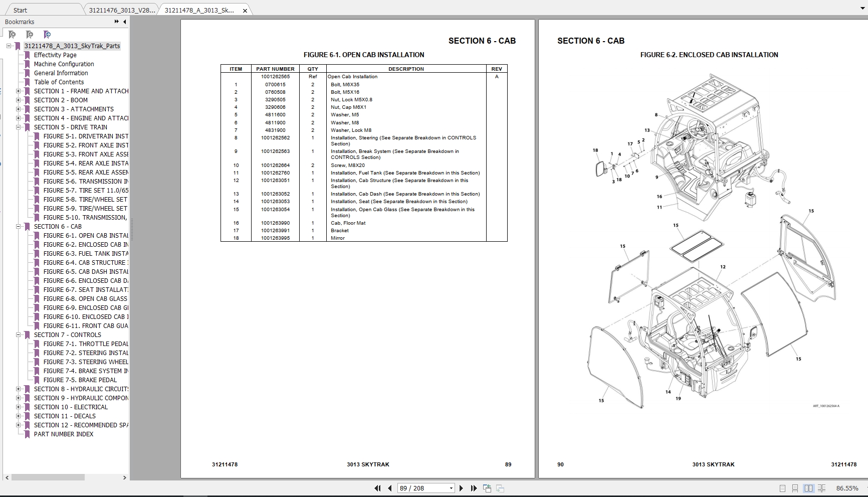The width and height of the screenshot is (868, 497).
Task: Go to the highlighted bookmark location
Action: [x=47, y=34]
